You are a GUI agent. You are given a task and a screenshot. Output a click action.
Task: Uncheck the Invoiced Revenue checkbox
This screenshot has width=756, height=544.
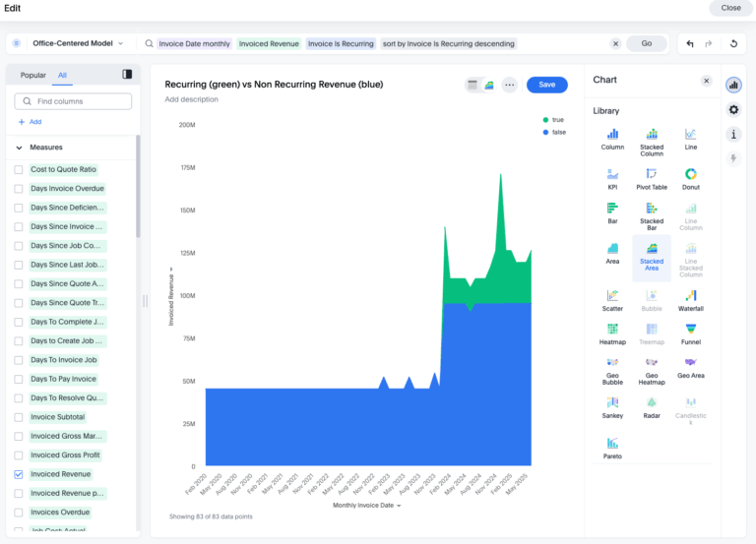[19, 474]
